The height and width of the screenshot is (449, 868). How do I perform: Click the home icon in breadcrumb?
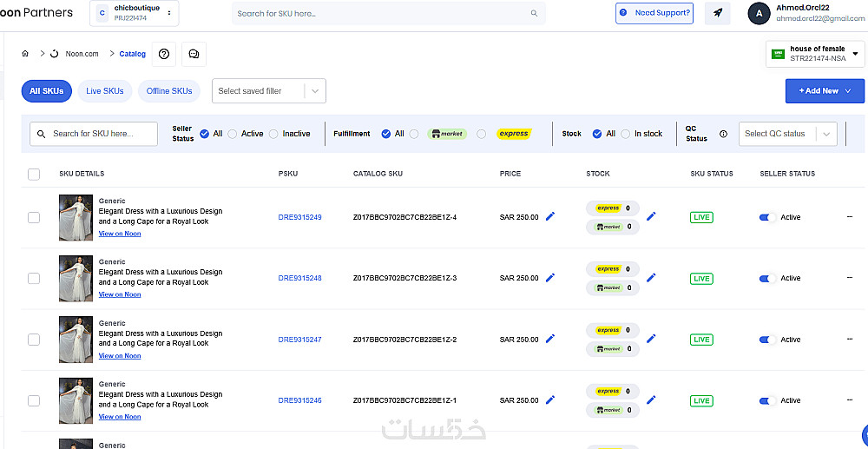point(25,54)
